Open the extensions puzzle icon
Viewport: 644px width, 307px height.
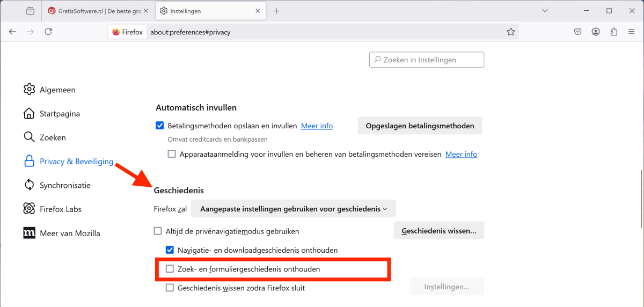[x=614, y=32]
